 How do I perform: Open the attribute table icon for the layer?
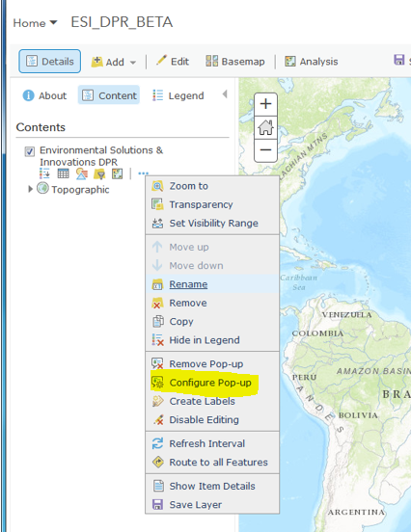(63, 173)
